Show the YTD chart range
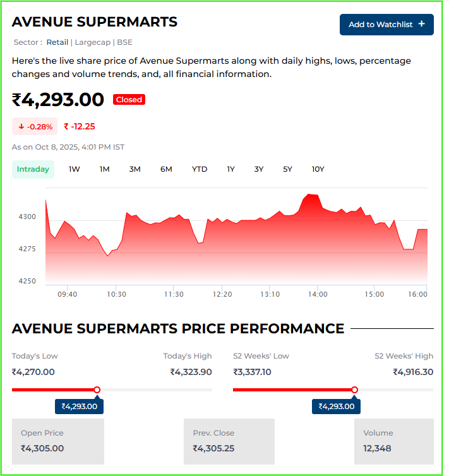Viewport: 449px width, 476px height. tap(200, 169)
